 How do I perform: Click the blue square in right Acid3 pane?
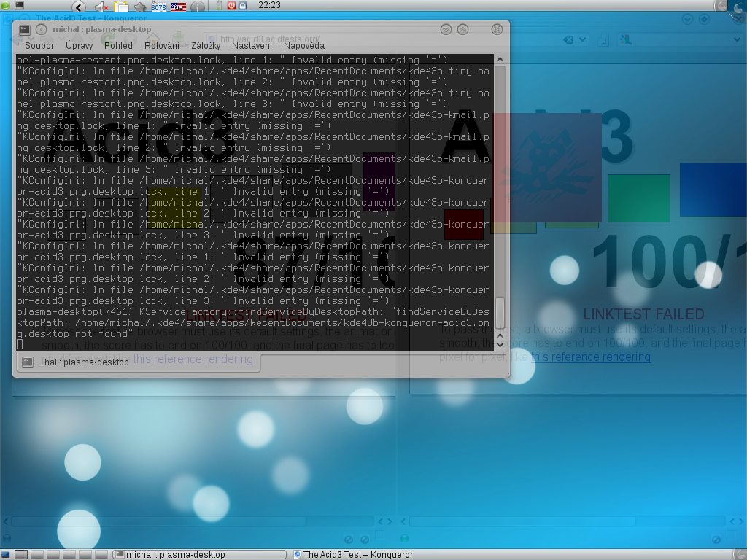click(x=713, y=190)
